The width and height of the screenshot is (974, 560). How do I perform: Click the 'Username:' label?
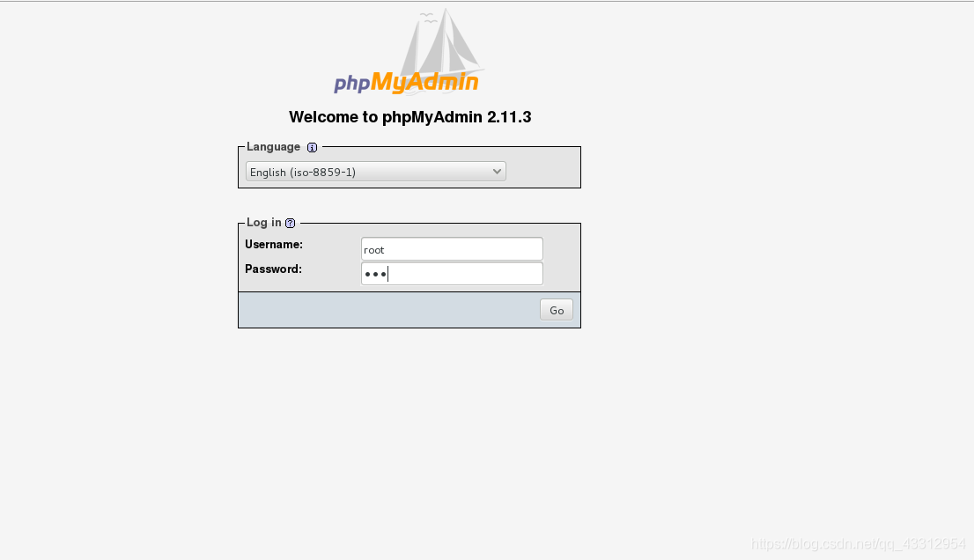274,245
